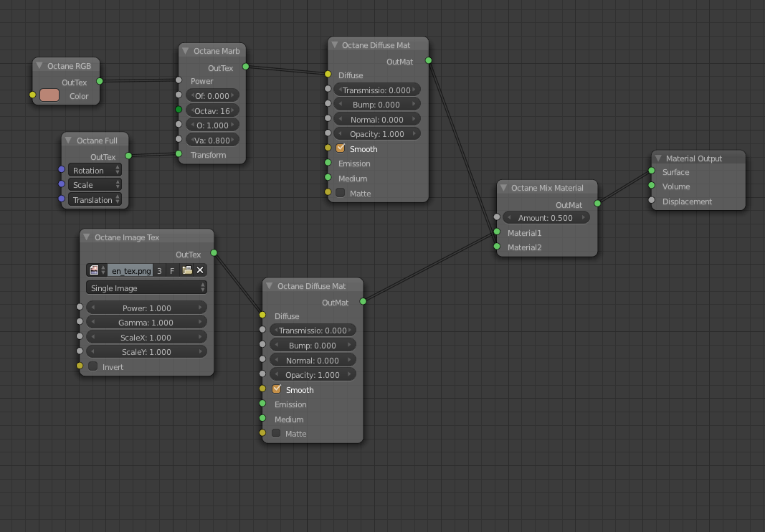Open the Single Image source dropdown
This screenshot has width=765, height=532.
point(146,288)
